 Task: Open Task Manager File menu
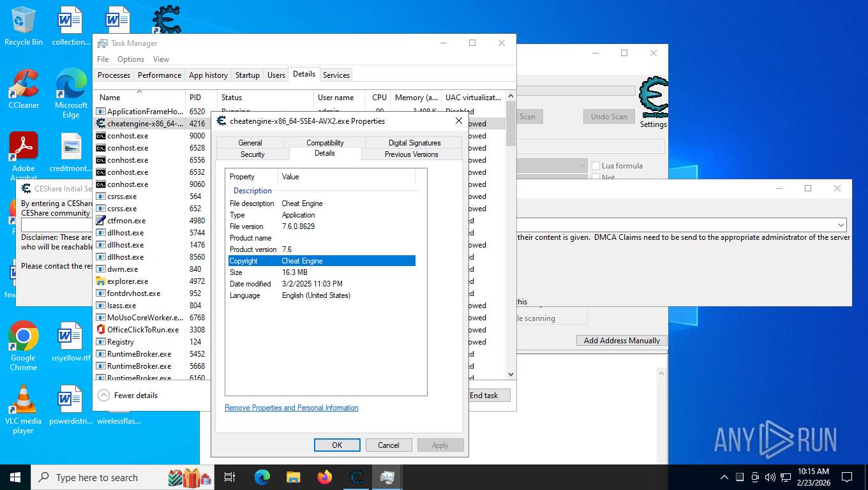103,59
